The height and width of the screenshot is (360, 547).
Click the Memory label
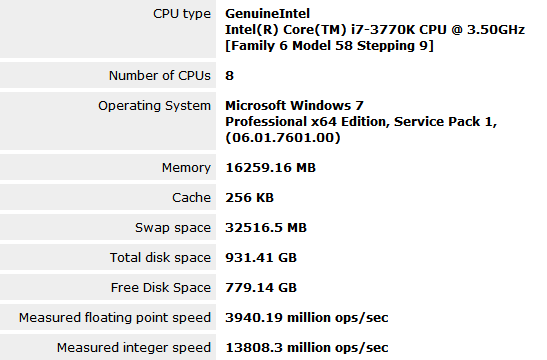(186, 168)
